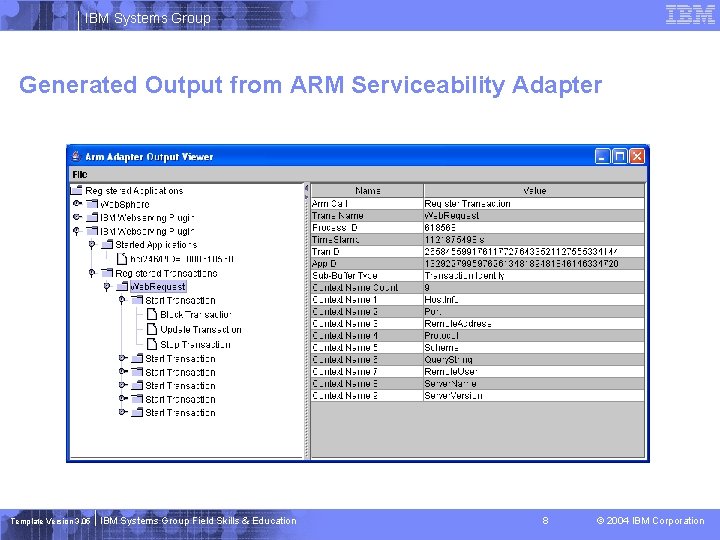Click the Tran ID name cell

click(x=367, y=251)
